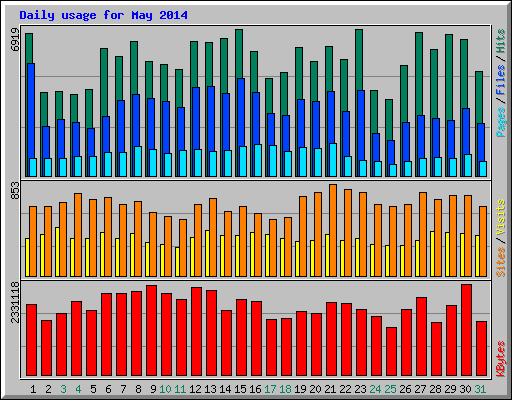Screen dimensions: 512x400
Task: Click green weekend day label 31
Action: [480, 389]
